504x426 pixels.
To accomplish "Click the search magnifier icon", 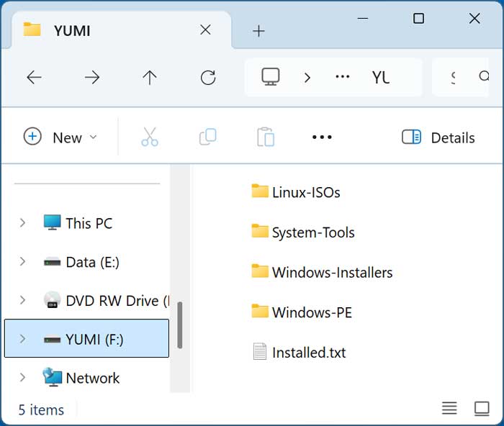I will click(484, 76).
